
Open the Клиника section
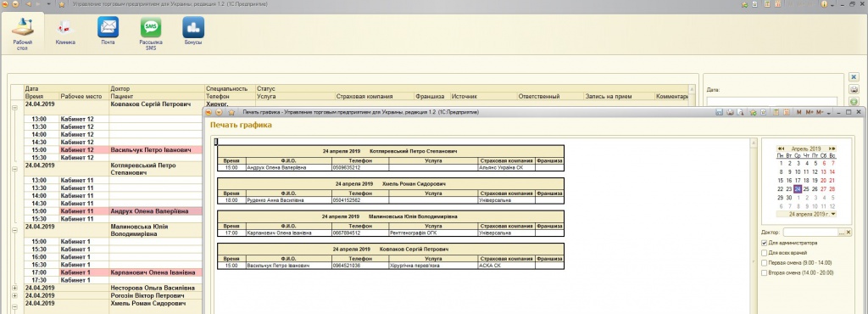click(x=65, y=32)
